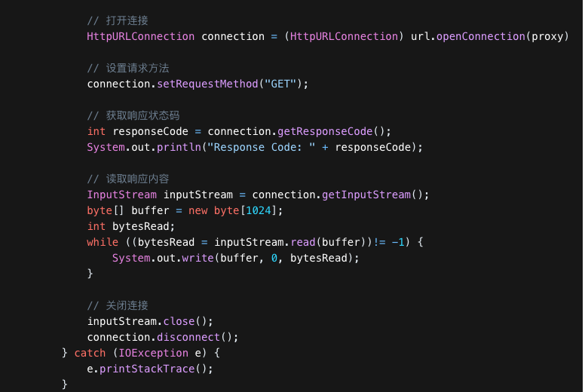585x392 pixels.
Task: Click the printStackTrace method call
Action: [149, 369]
